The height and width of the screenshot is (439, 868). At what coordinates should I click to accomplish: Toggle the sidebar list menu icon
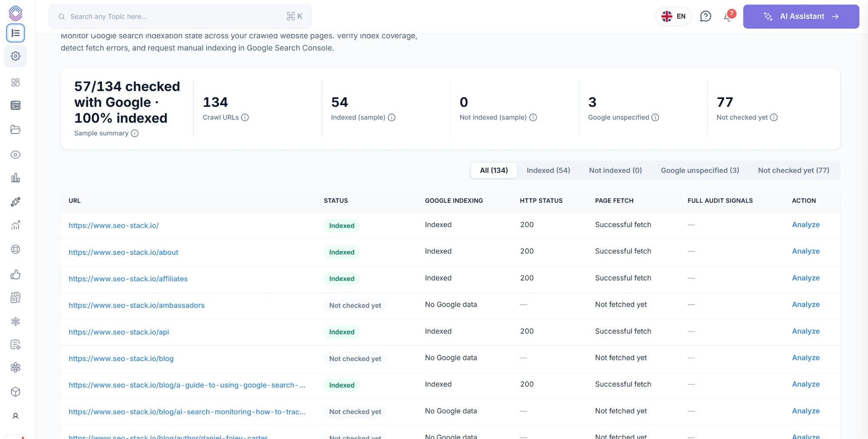[x=16, y=33]
